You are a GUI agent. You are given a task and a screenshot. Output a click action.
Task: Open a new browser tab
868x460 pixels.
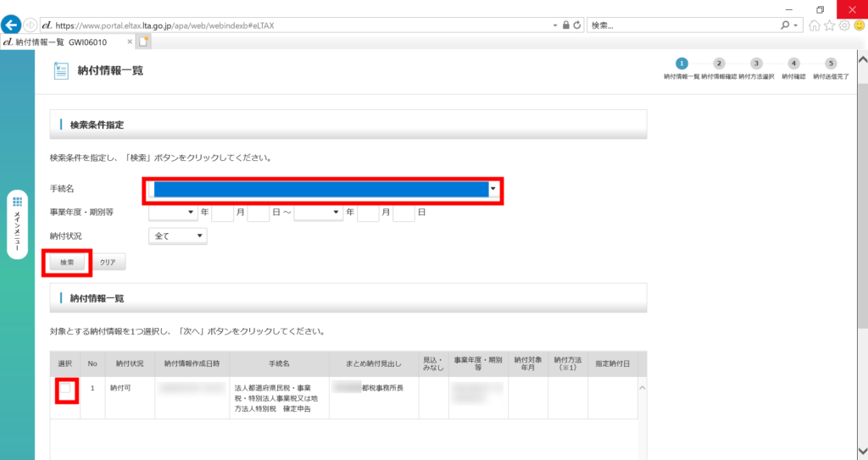[144, 42]
